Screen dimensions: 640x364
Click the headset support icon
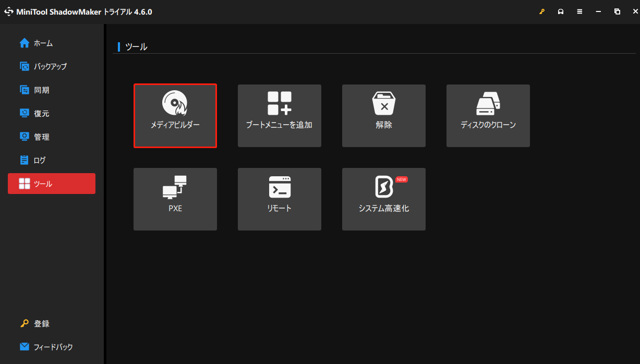561,12
